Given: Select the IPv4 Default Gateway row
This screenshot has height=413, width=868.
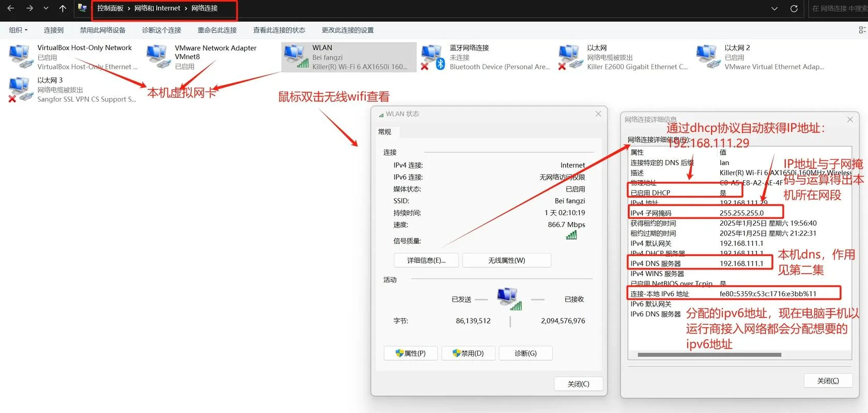Looking at the screenshot, I should (740, 243).
